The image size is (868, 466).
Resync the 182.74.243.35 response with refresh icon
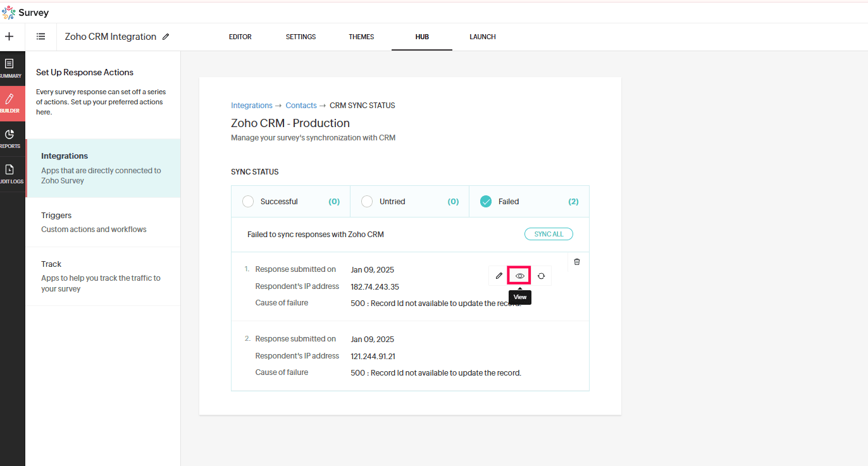coord(541,276)
